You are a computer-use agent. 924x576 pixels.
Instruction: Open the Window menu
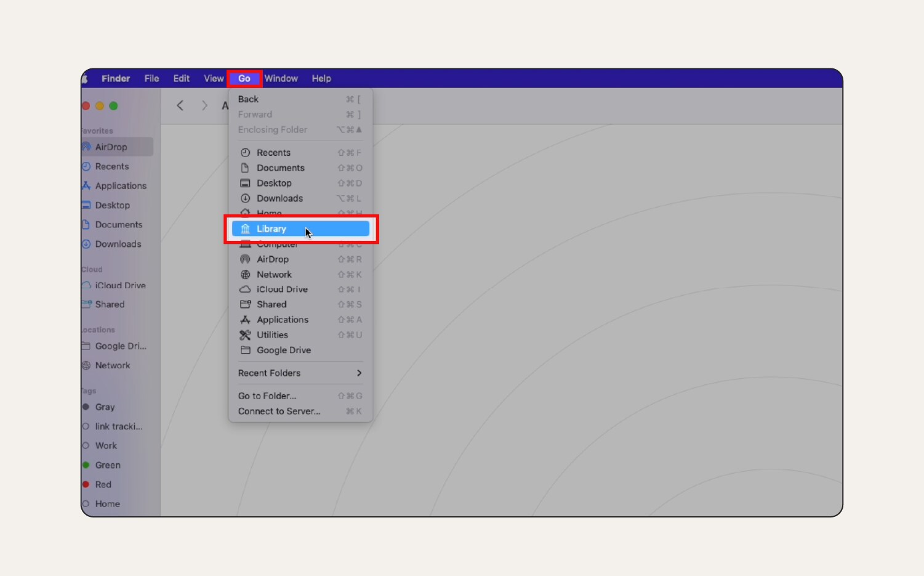(x=281, y=78)
